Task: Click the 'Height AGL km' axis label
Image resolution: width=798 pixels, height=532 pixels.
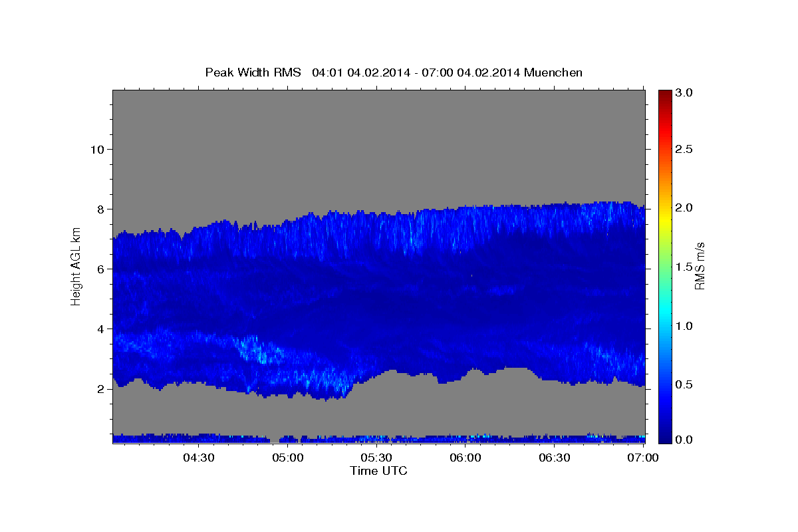Action: click(x=76, y=266)
